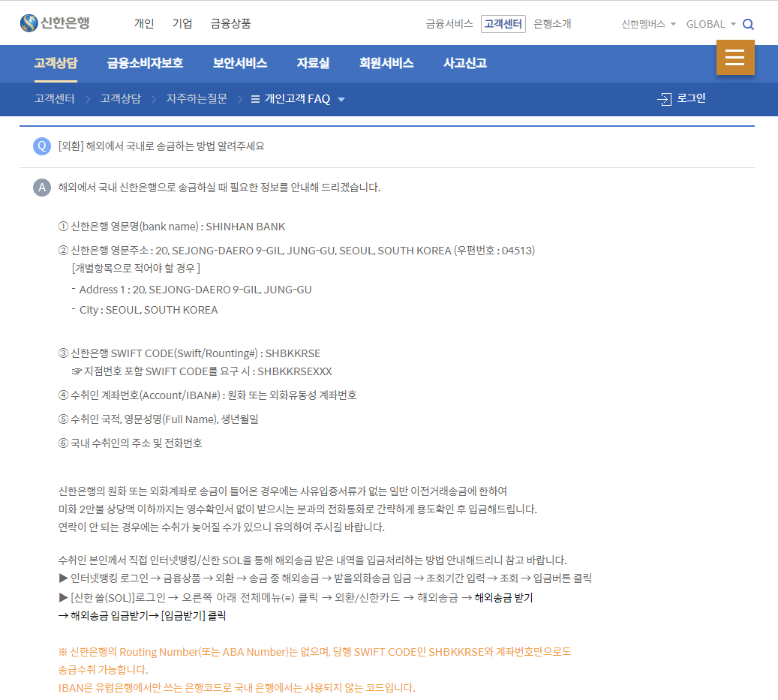Image resolution: width=778 pixels, height=700 pixels.
Task: Switch to the 자료실 tab
Action: click(x=313, y=63)
